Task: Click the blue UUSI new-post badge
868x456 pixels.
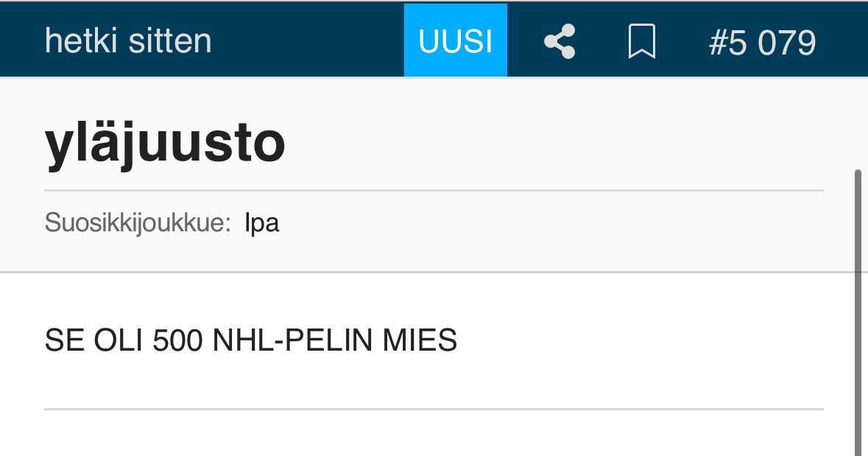Action: pos(455,41)
